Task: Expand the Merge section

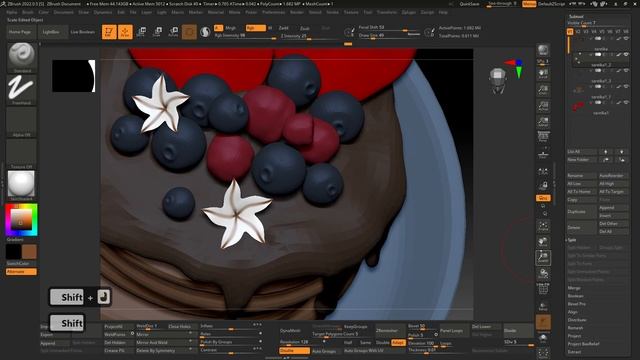Action: pyautogui.click(x=573, y=288)
